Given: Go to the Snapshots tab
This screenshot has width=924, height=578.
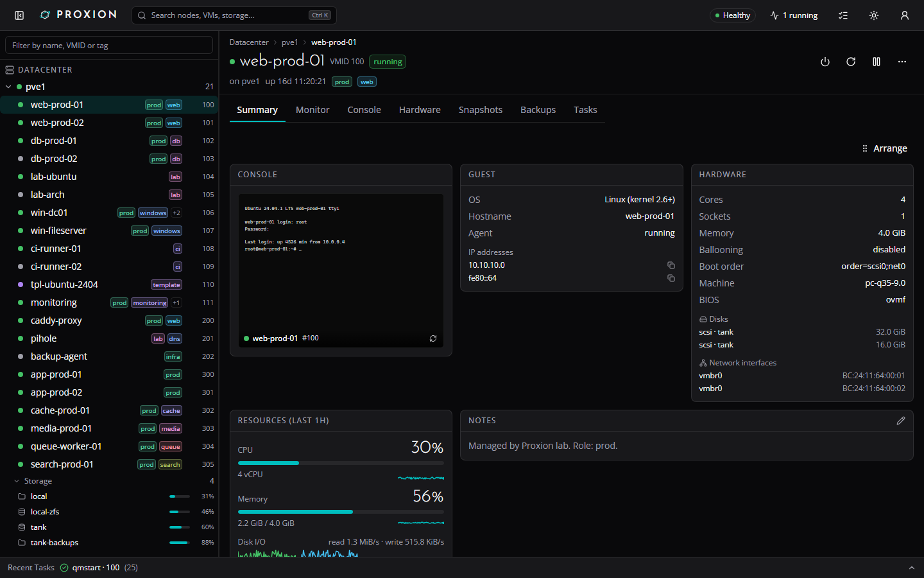Looking at the screenshot, I should coord(481,110).
